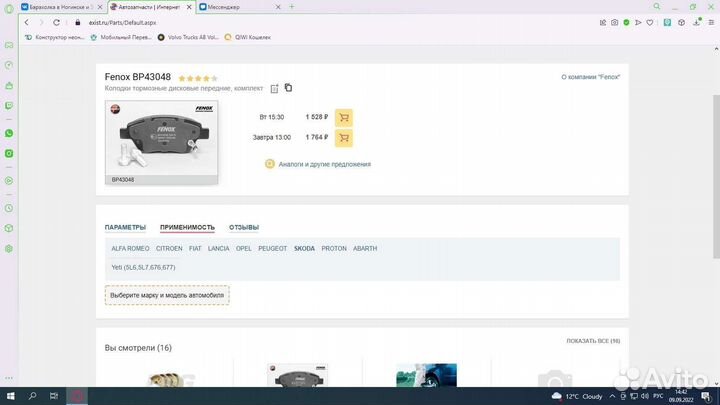Click Выберите марку и модель автомобиля
The image size is (720, 405).
[167, 295]
